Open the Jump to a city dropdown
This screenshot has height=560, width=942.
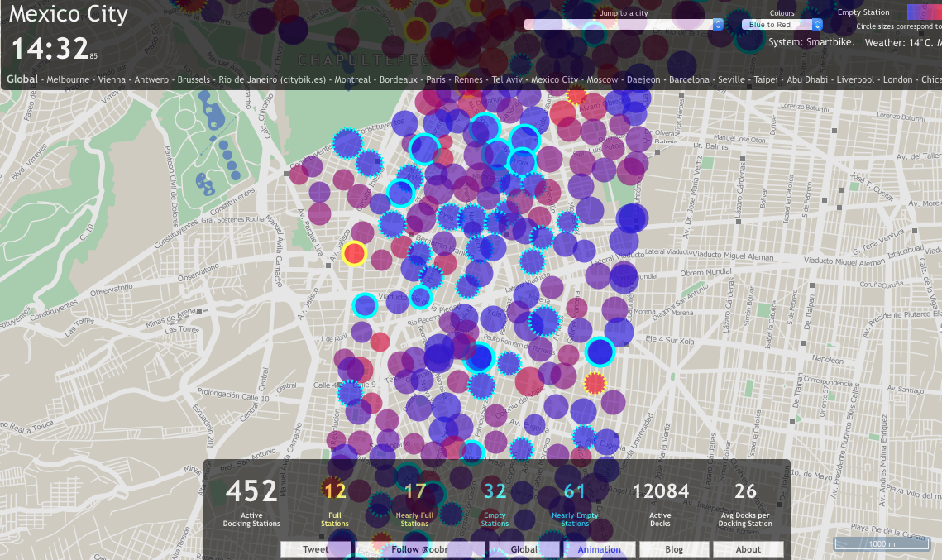624,25
